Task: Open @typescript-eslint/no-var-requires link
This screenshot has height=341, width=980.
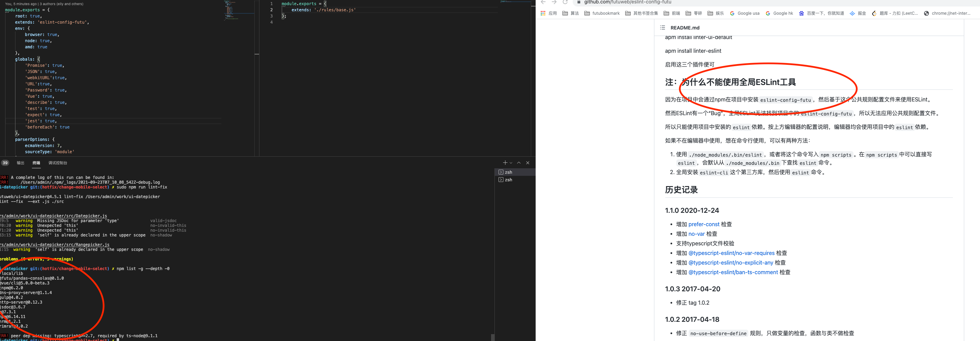Action: [731, 253]
